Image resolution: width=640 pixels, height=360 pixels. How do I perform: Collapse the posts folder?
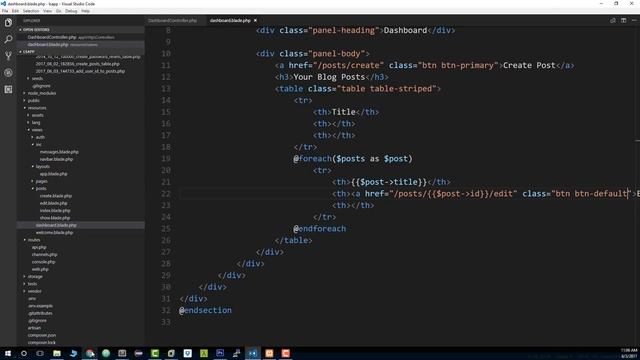(x=40, y=189)
